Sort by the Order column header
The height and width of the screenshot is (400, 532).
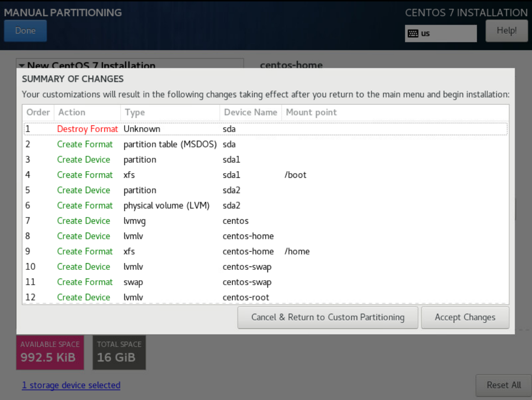coord(38,113)
